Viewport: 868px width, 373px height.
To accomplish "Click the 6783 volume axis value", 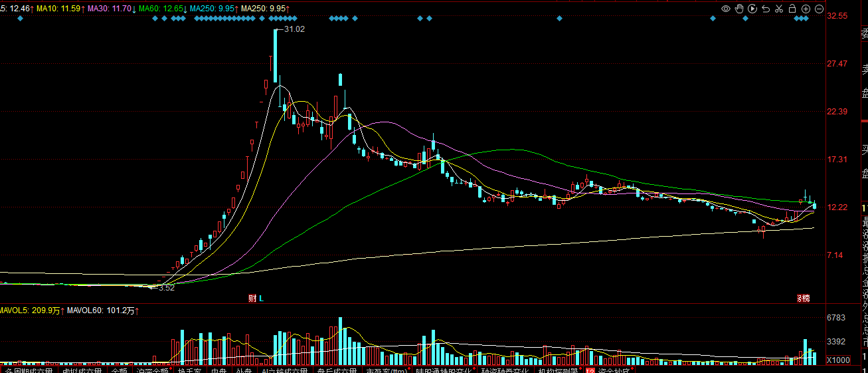I will click(835, 318).
